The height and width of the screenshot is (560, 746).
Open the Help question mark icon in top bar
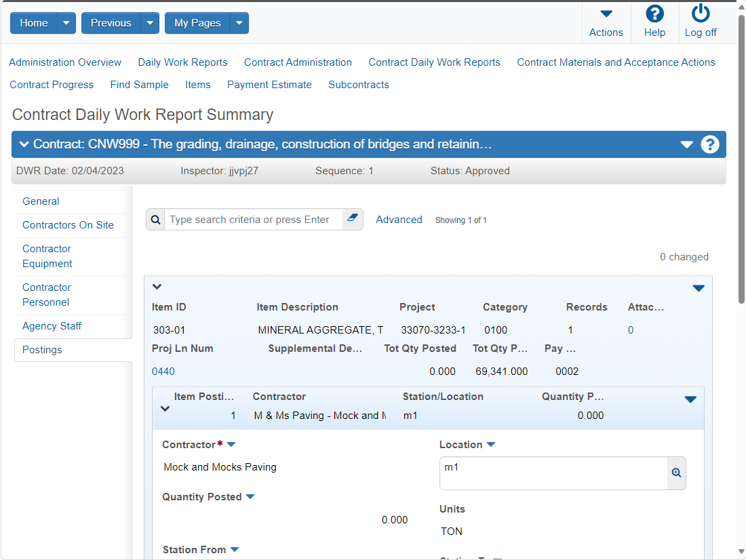(x=654, y=14)
